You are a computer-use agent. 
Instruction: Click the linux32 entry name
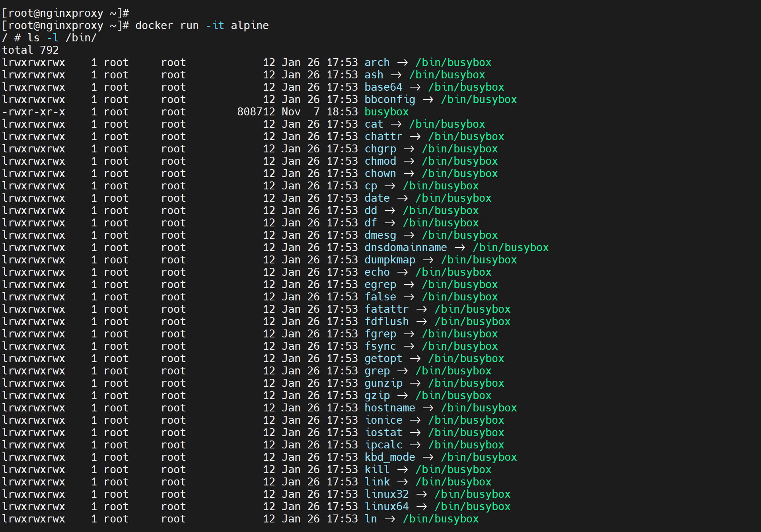point(386,494)
